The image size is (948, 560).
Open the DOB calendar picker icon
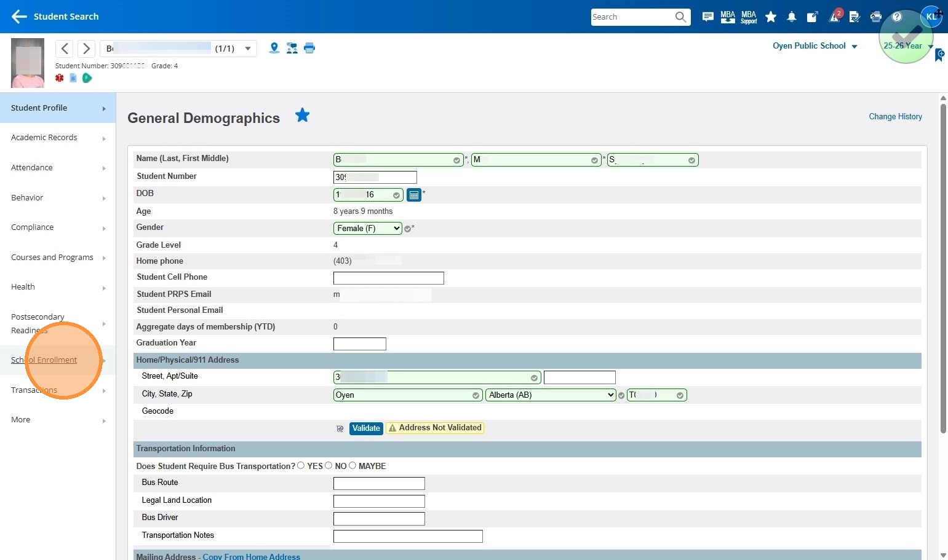tap(414, 195)
